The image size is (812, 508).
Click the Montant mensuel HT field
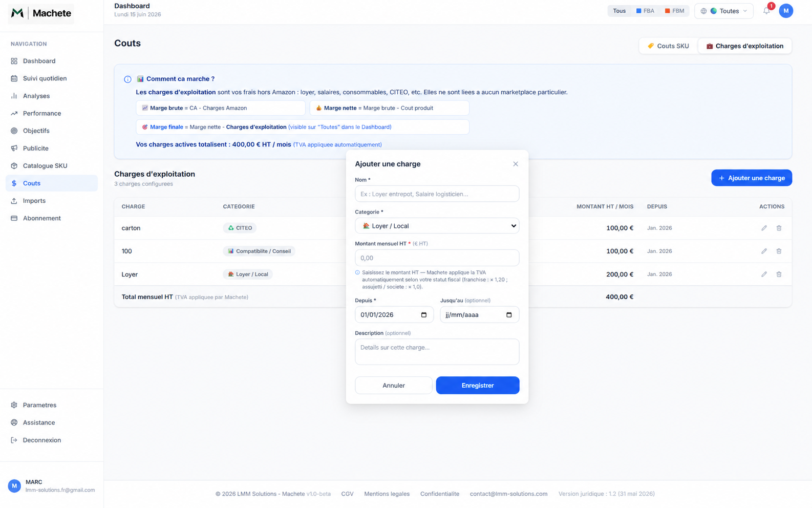pos(437,258)
